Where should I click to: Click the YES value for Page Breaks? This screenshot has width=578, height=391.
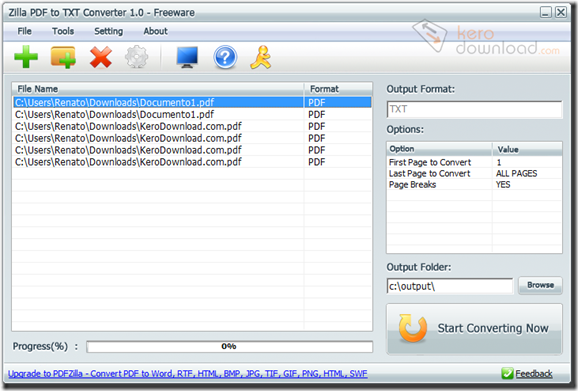point(503,185)
